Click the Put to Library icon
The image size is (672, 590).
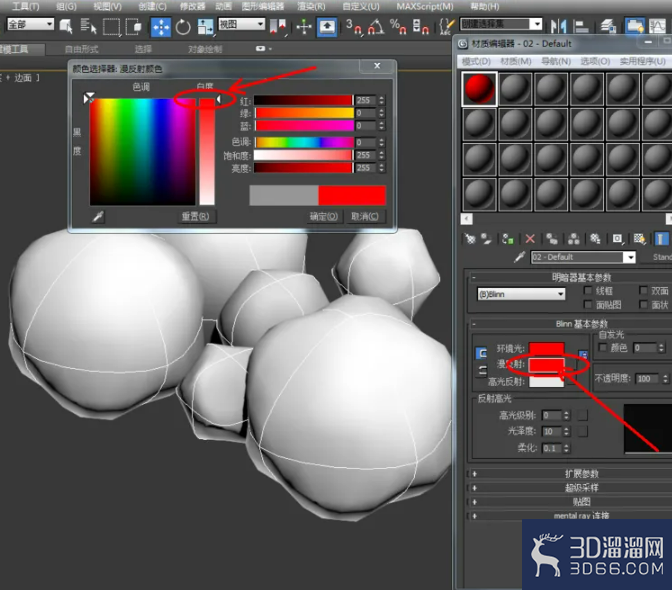tap(595, 239)
